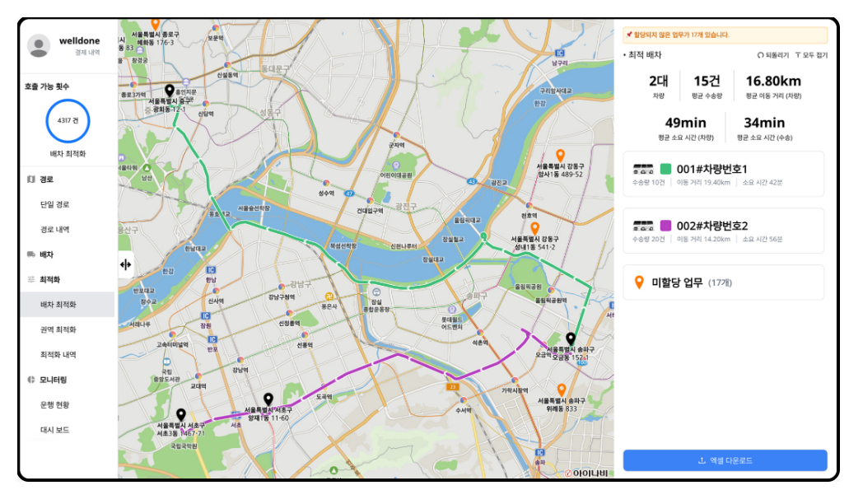Open the 미할당 업무 card
Screen dimensions: 863x504
723,282
